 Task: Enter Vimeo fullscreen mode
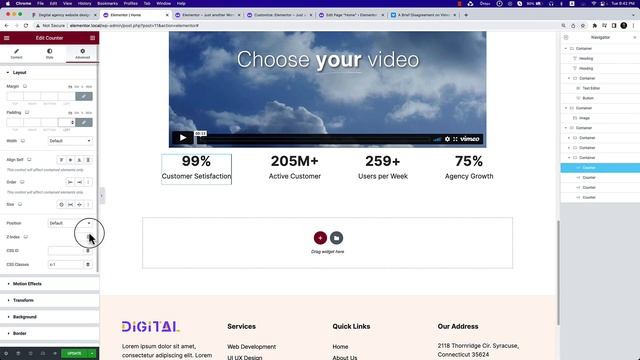456,139
